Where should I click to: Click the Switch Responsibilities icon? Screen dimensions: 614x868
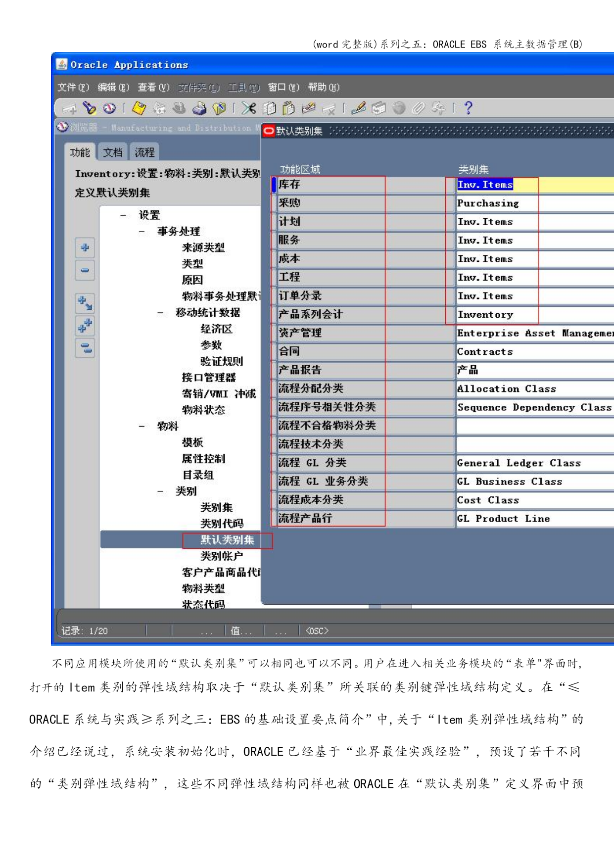pyautogui.click(x=179, y=108)
